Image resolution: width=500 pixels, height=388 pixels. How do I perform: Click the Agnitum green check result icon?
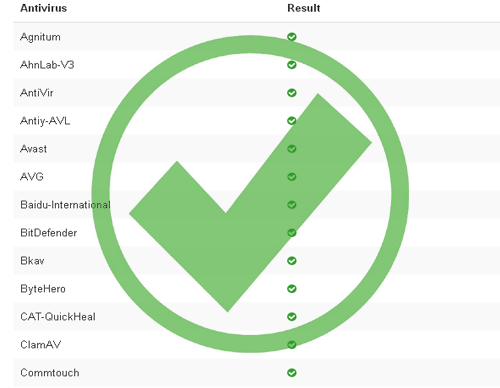(x=292, y=37)
